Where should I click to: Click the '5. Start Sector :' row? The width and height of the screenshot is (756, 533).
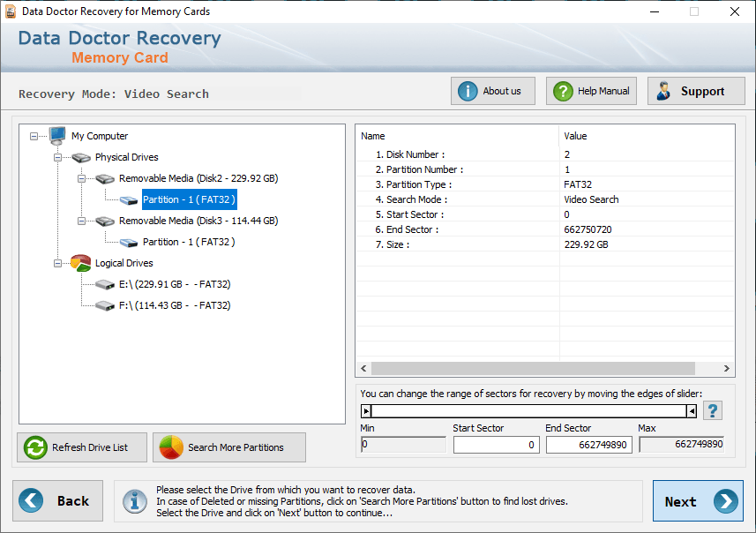tap(545, 214)
